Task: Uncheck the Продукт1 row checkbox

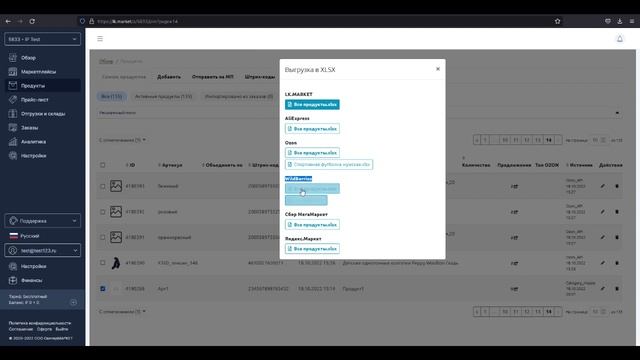Action: click(x=102, y=289)
